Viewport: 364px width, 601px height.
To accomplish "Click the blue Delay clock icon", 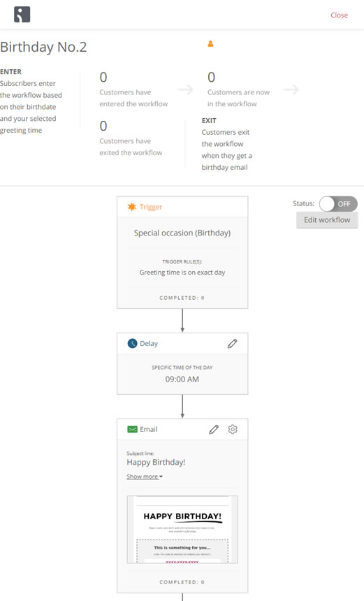I will [x=132, y=343].
